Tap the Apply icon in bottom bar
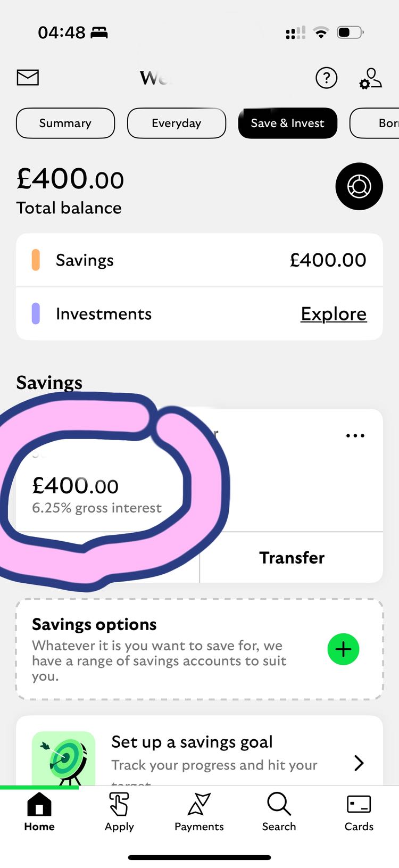The image size is (399, 868). tap(119, 812)
